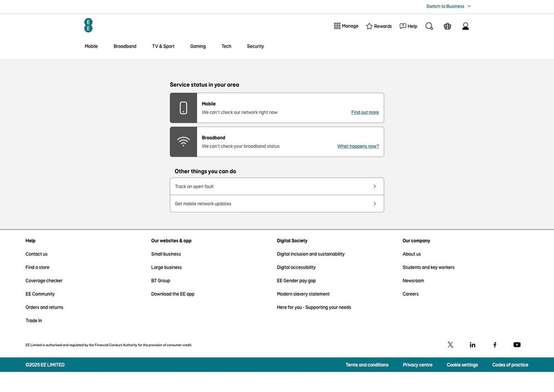This screenshot has height=392, width=554.
Task: Visit EE's YouTube channel
Action: point(517,345)
